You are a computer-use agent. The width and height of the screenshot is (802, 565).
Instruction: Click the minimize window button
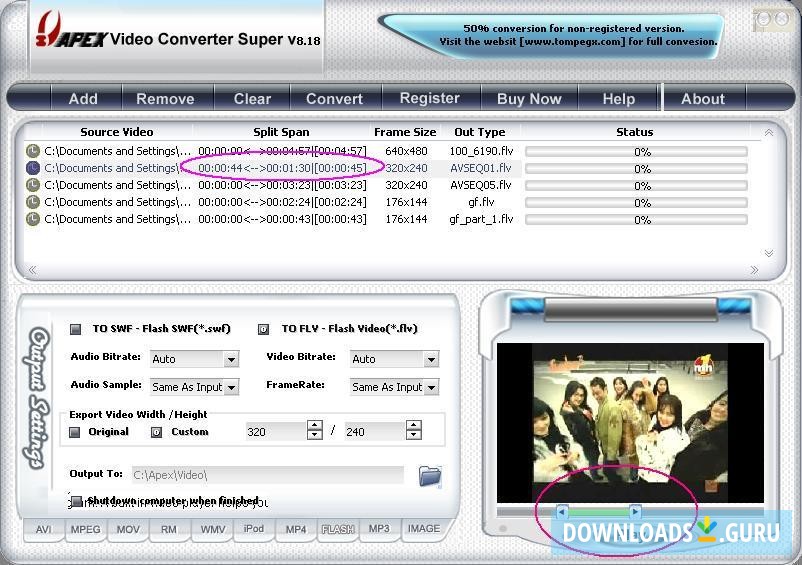(764, 19)
